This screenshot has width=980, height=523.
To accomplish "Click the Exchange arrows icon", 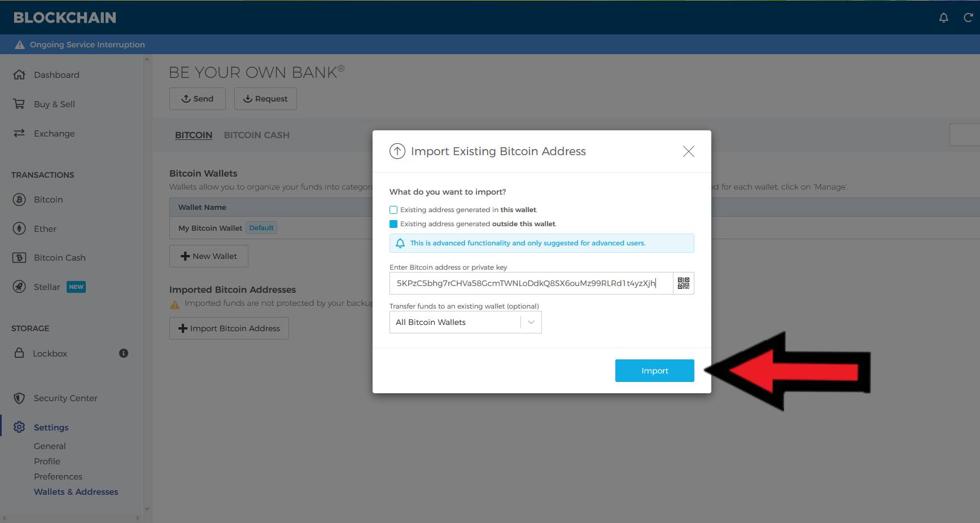I will point(19,133).
